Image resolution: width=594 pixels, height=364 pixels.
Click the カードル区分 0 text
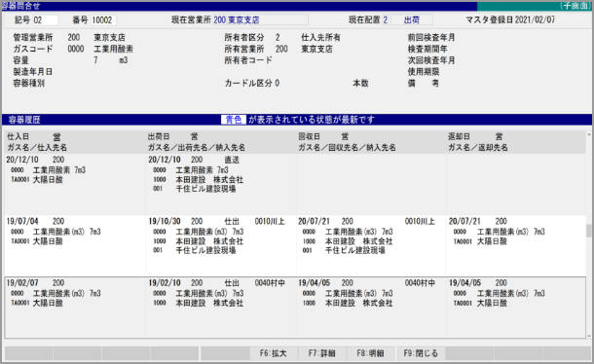pos(252,84)
